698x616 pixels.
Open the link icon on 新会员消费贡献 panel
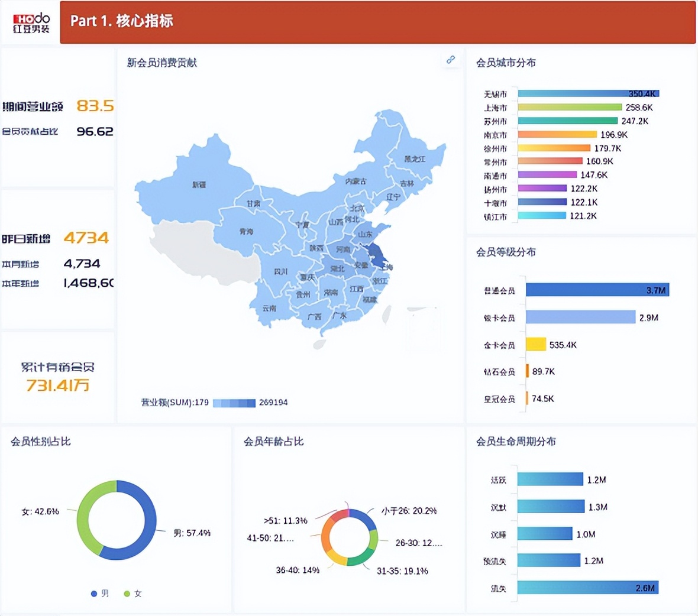click(450, 60)
